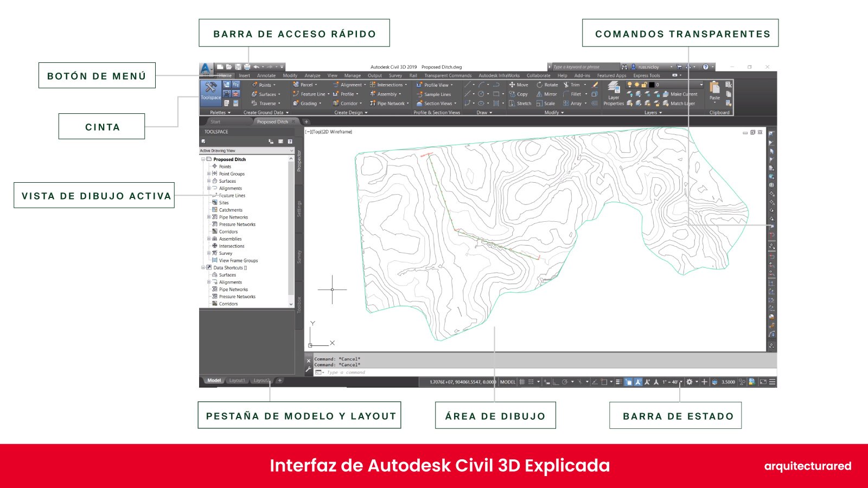868x488 pixels.
Task: Click the New drawing icon in Quick Access
Action: (221, 67)
